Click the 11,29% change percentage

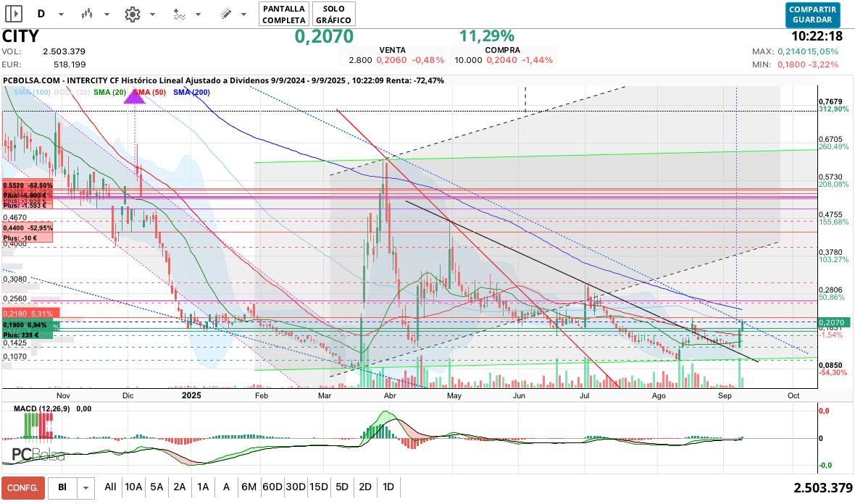487,36
